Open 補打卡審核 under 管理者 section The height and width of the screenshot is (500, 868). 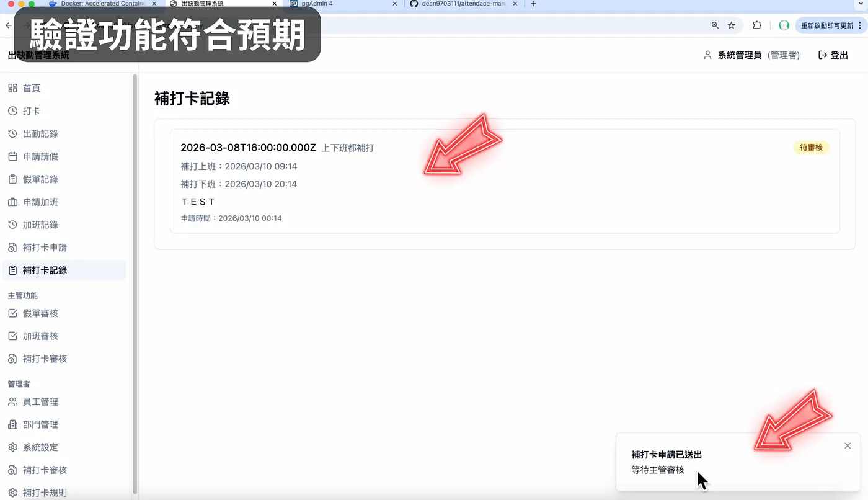tap(64, 470)
